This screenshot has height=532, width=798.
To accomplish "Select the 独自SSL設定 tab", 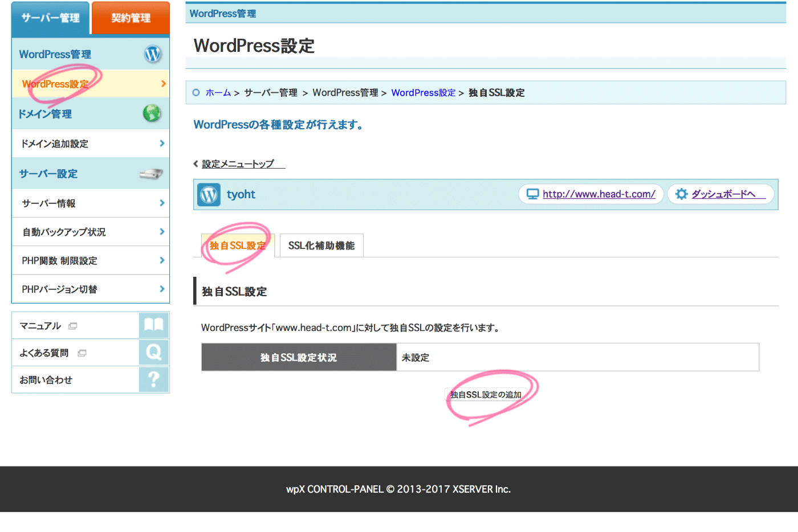I will (x=238, y=245).
